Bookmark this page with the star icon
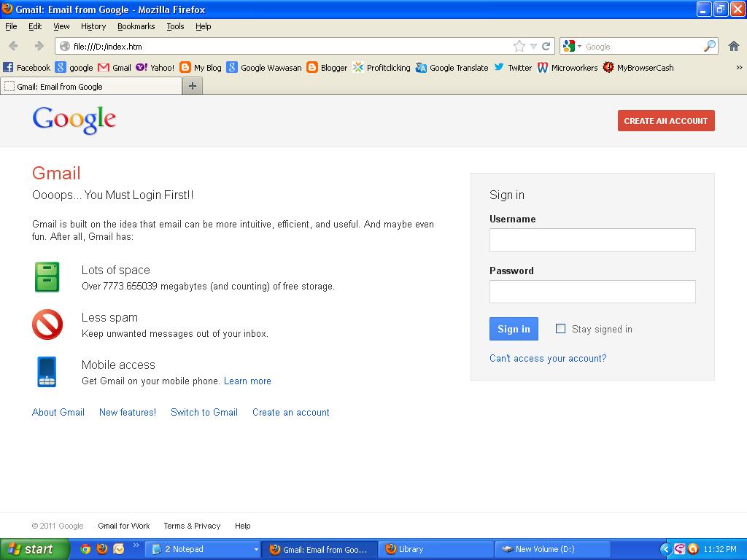 click(x=519, y=46)
